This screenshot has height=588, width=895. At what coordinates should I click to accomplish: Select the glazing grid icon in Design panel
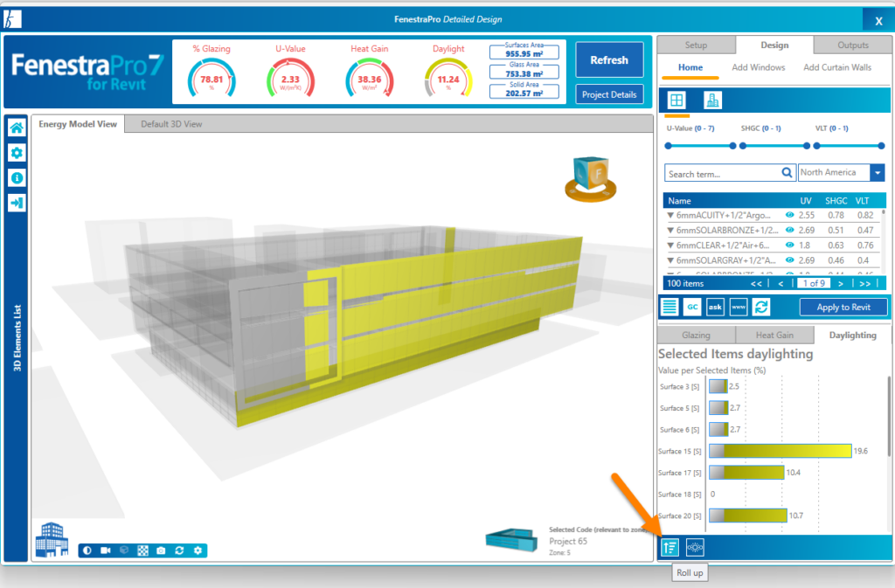[x=676, y=100]
